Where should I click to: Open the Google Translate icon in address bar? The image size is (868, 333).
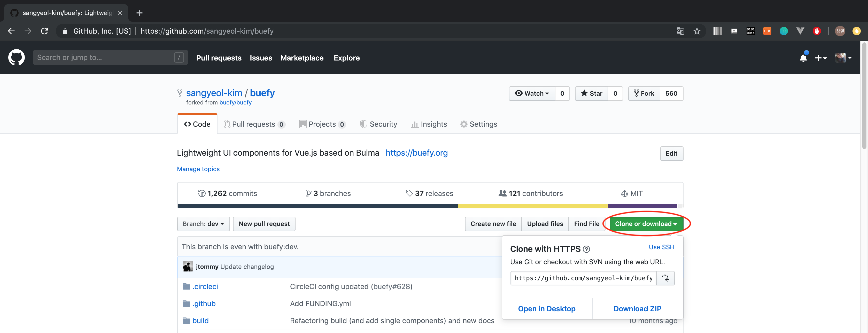click(680, 31)
